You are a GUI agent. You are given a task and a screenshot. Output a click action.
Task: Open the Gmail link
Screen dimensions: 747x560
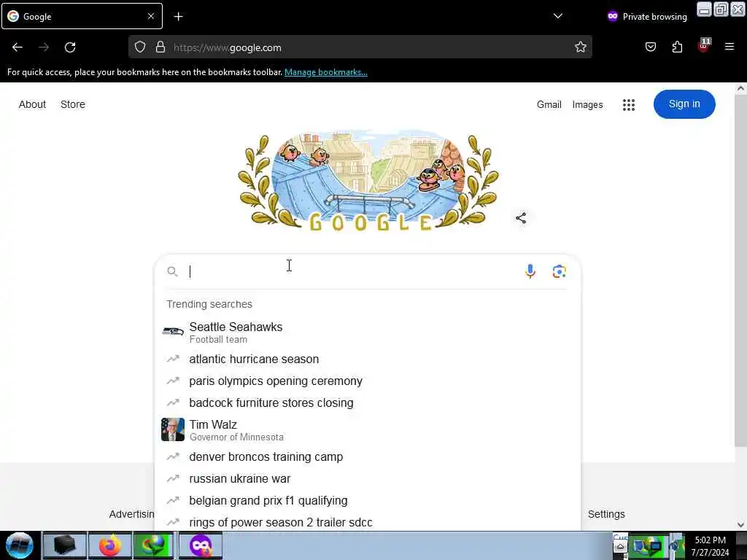[x=549, y=104]
